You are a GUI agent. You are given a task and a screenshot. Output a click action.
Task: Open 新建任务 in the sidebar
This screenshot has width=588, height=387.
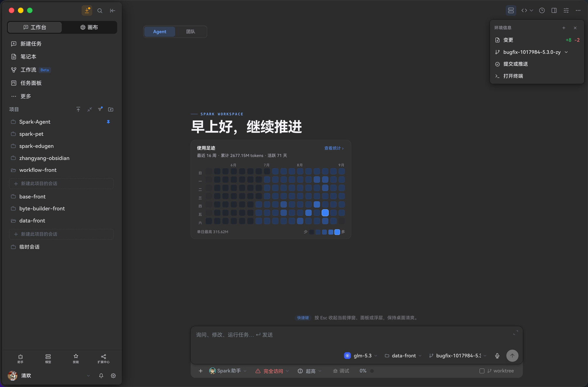(61, 44)
